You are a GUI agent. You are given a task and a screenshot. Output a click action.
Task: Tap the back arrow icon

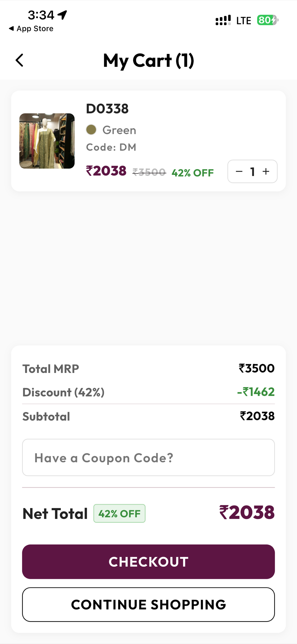(20, 60)
